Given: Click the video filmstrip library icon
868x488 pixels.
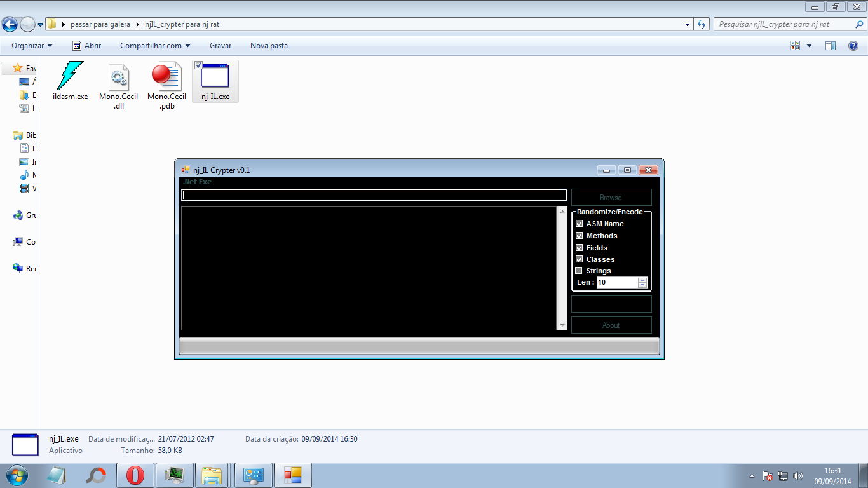Looking at the screenshot, I should 24,188.
